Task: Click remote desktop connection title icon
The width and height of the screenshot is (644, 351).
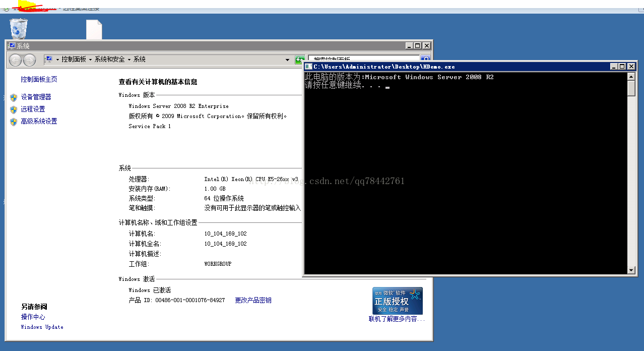Action: coord(6,9)
